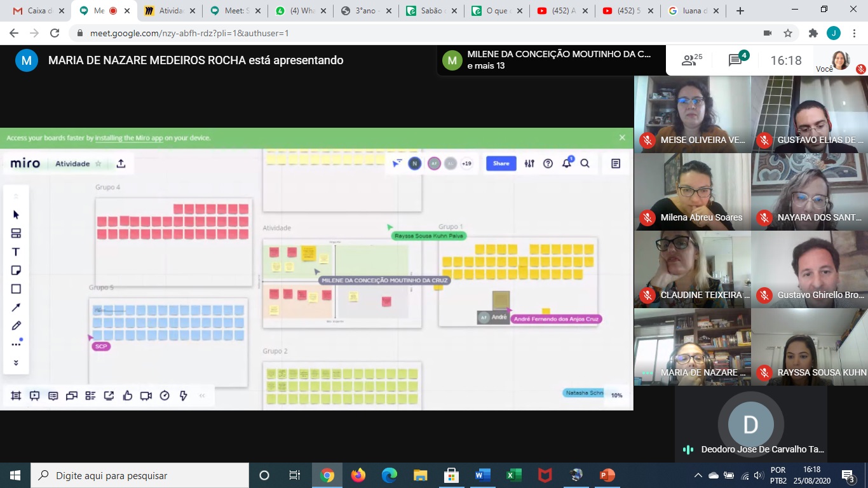Click the AF collaborator avatar in header
868x488 pixels.
pyautogui.click(x=434, y=163)
